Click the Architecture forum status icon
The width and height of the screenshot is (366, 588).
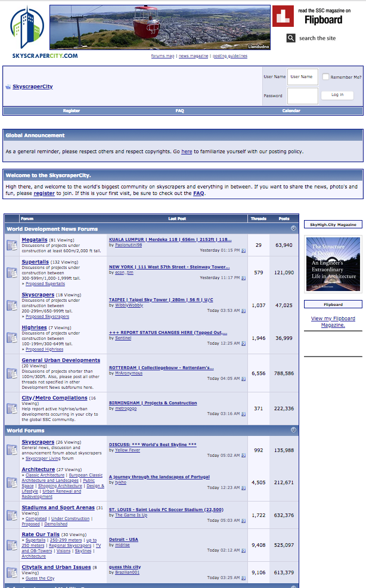12,482
